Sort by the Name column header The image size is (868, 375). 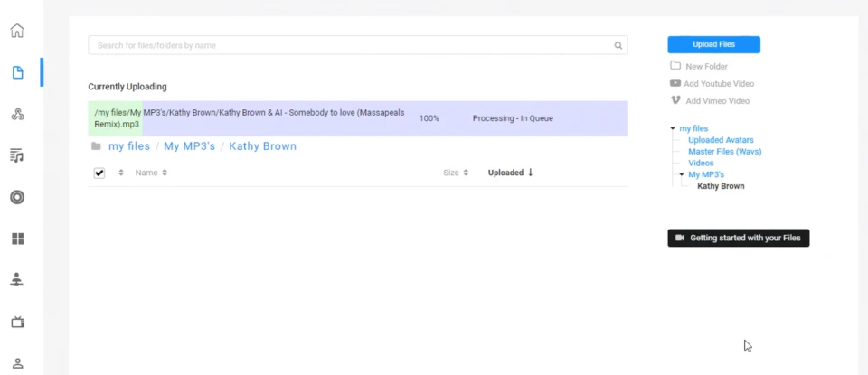point(151,173)
